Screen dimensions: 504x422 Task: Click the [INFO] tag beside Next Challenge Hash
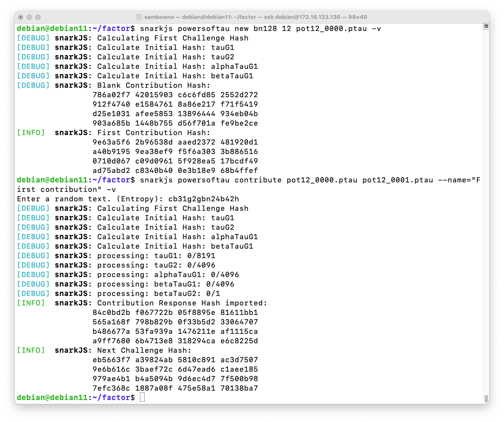tap(31, 351)
